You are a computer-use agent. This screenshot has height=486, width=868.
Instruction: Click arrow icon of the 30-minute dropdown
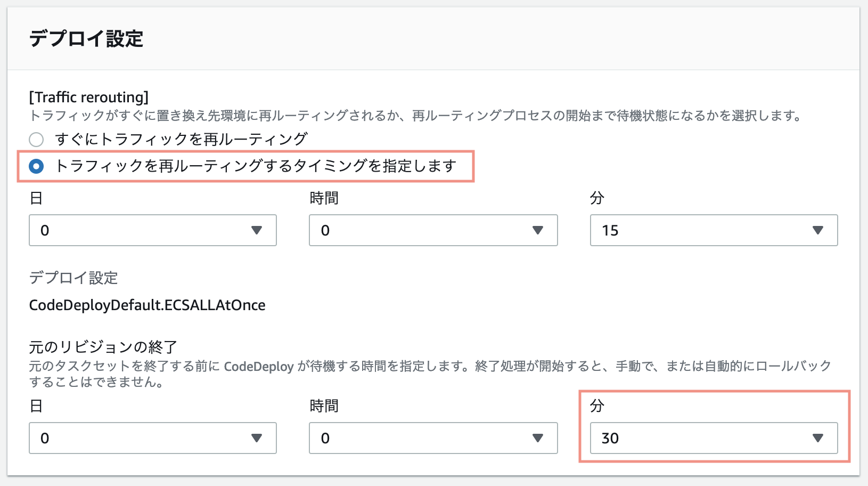(x=818, y=438)
